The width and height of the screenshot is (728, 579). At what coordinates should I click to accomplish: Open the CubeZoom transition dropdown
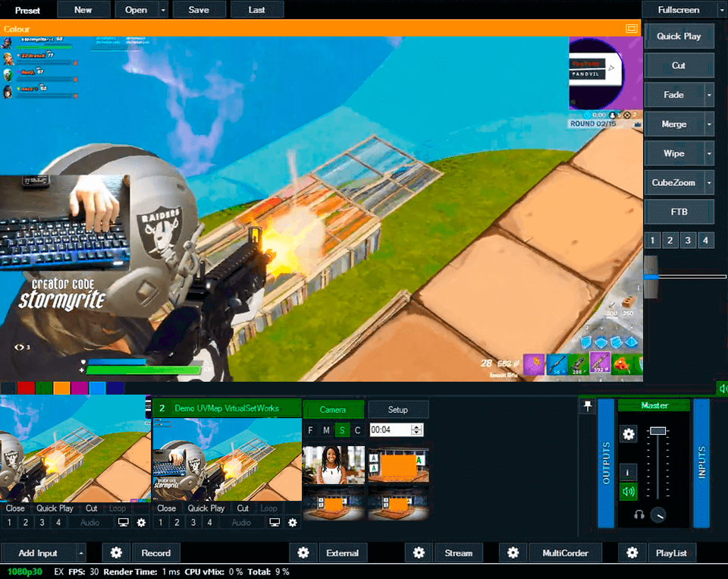(x=708, y=181)
